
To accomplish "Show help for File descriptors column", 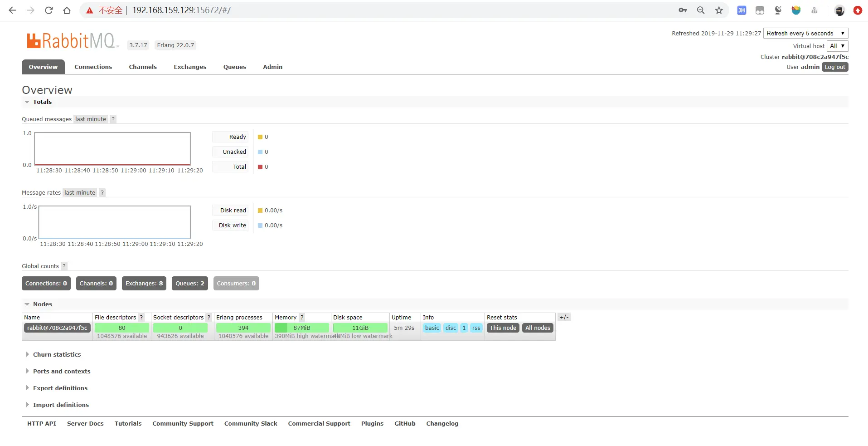I will point(141,318).
